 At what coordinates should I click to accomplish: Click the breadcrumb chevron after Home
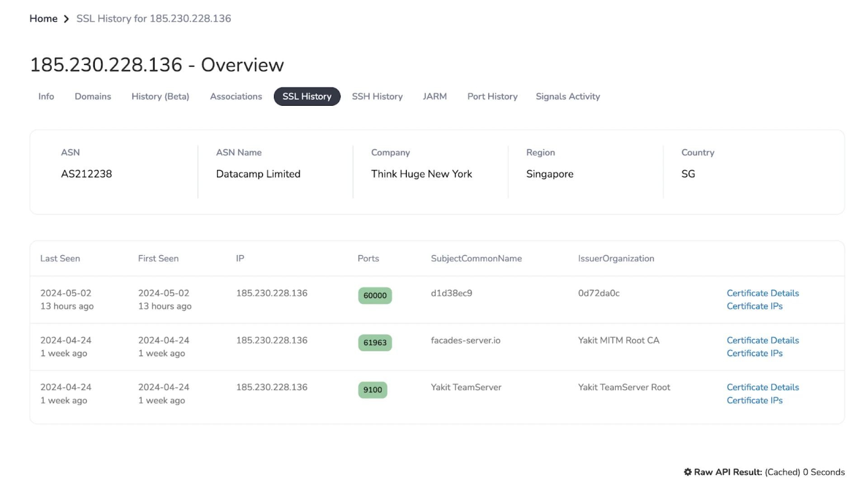66,19
